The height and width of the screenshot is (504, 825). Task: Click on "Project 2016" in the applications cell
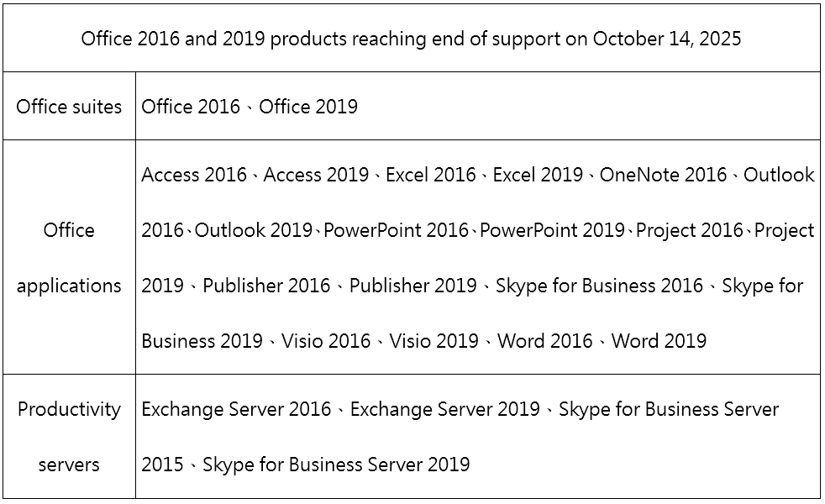click(x=689, y=230)
